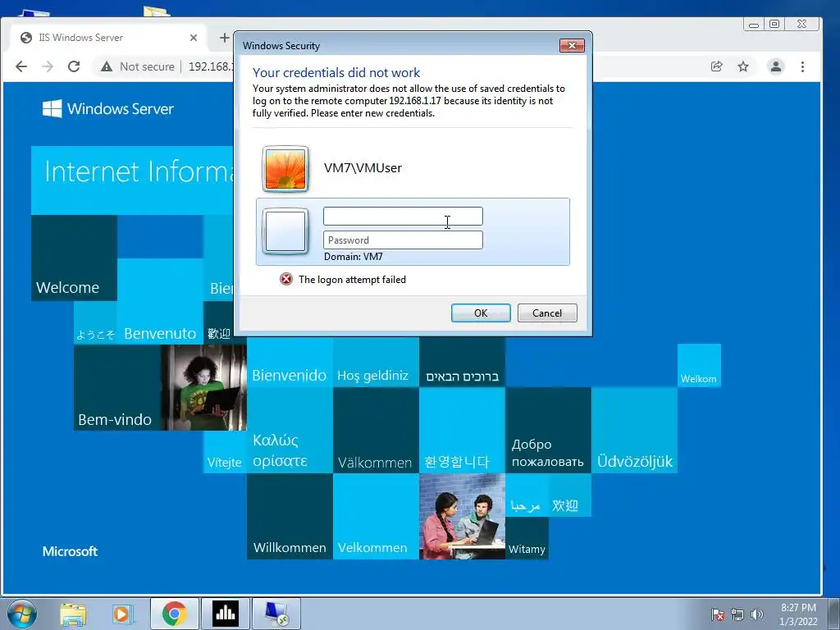Click the Vítejte tile
This screenshot has width=840, height=630.
(x=225, y=452)
